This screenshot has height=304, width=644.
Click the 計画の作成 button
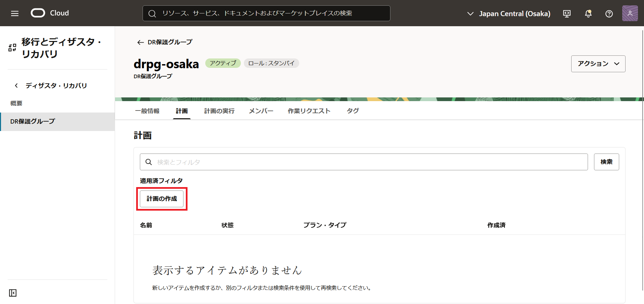[162, 199]
